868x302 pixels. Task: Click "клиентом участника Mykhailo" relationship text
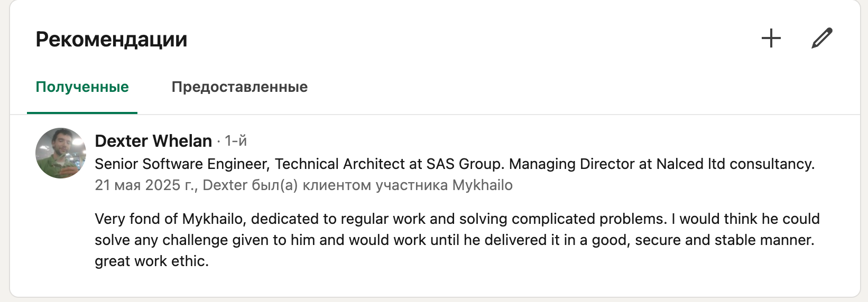tap(407, 185)
